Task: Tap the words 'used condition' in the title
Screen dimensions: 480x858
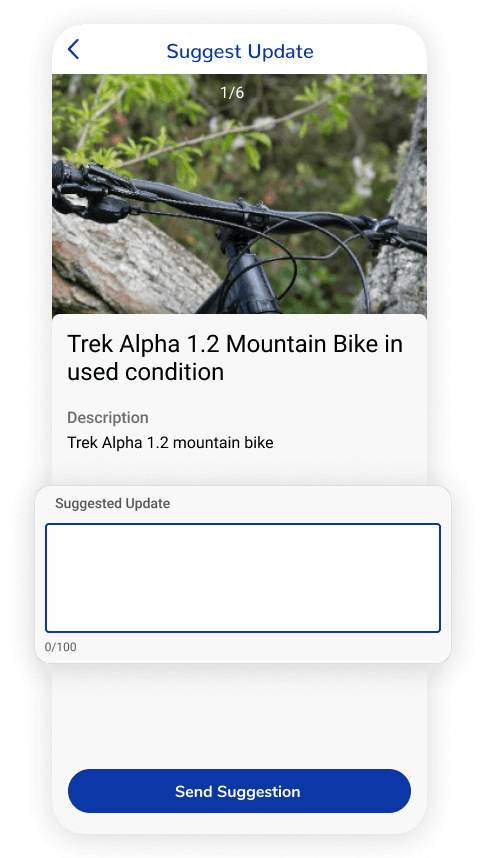Action: [146, 372]
